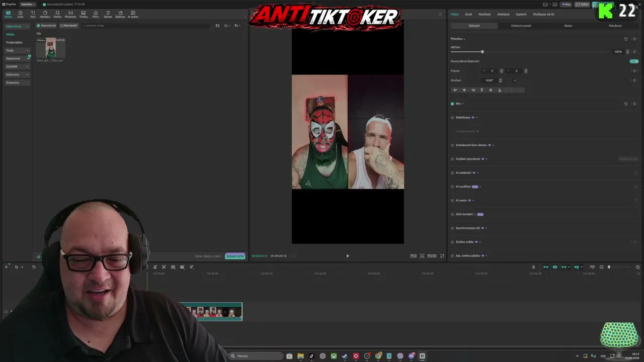Open Steam from the Windows taskbar
This screenshot has height=362, width=644.
[345, 356]
